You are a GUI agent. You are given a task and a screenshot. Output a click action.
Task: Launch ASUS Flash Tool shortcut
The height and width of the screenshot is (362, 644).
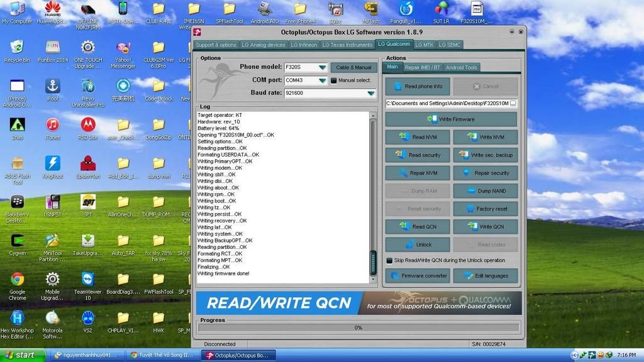[17, 170]
